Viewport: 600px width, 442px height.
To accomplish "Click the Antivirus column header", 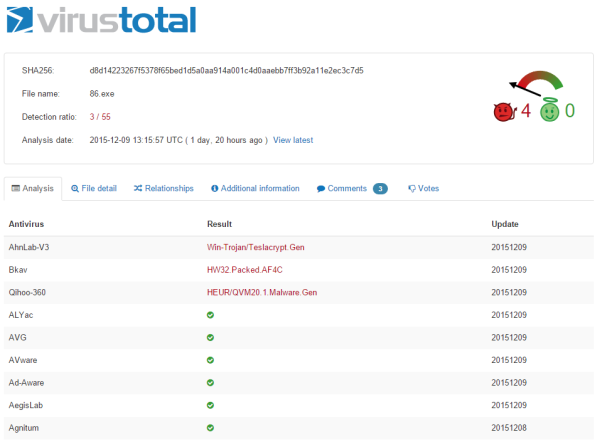I will tap(26, 224).
